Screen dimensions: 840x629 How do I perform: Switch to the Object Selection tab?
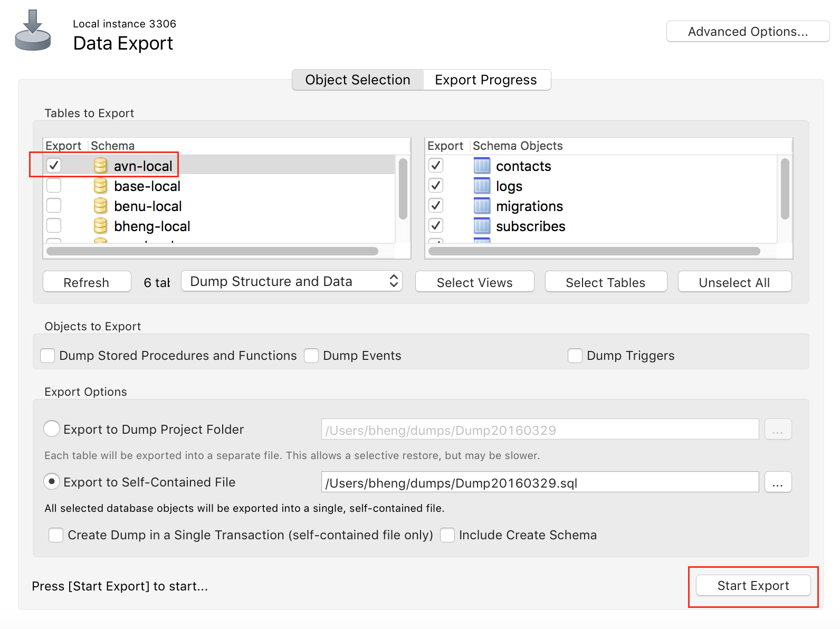click(358, 80)
